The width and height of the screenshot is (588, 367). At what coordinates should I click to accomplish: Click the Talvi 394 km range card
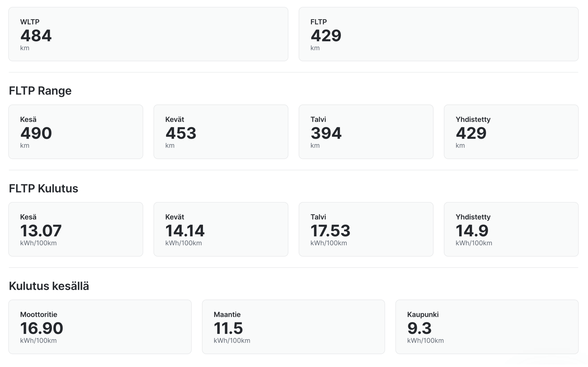pyautogui.click(x=366, y=132)
